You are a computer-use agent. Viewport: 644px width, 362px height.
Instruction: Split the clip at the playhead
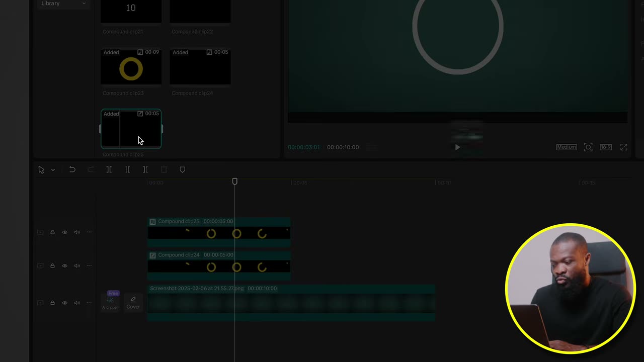click(109, 170)
